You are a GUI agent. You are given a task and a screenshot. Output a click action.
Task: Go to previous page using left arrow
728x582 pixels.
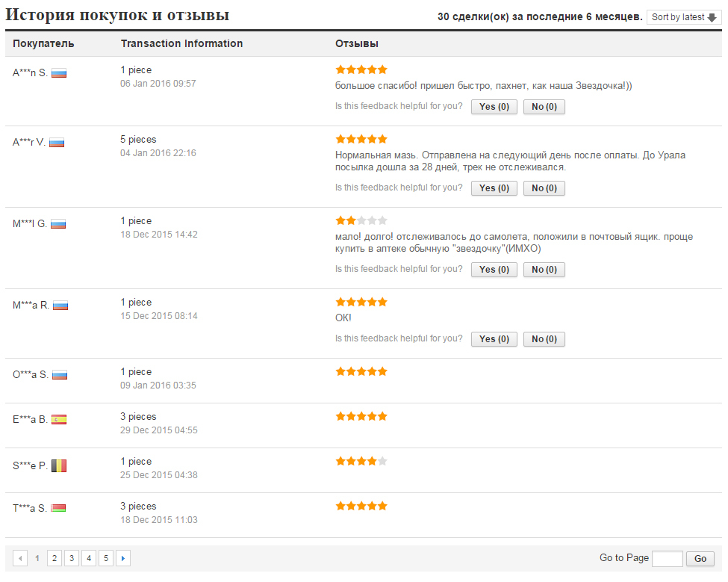tap(20, 558)
